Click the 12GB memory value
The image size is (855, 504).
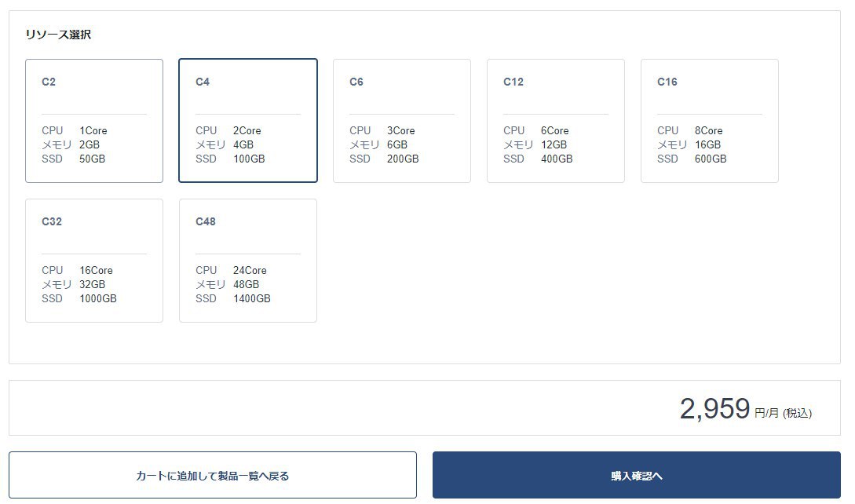554,144
